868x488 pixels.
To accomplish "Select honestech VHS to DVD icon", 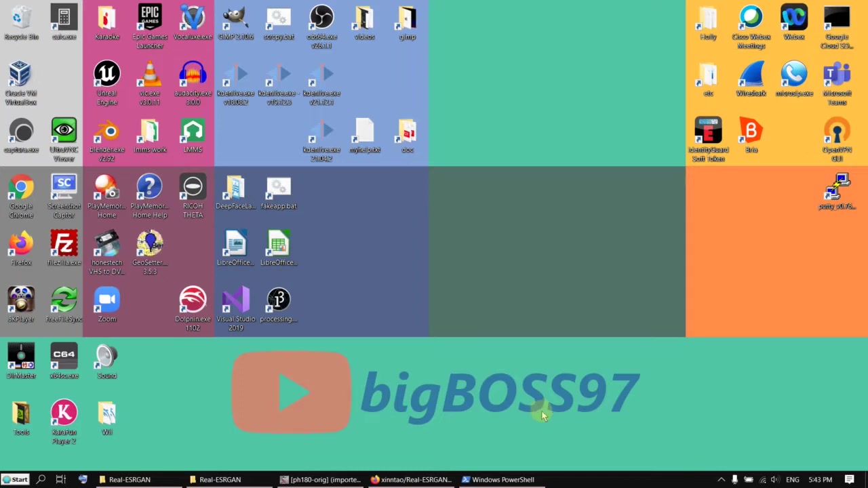I will [x=106, y=253].
